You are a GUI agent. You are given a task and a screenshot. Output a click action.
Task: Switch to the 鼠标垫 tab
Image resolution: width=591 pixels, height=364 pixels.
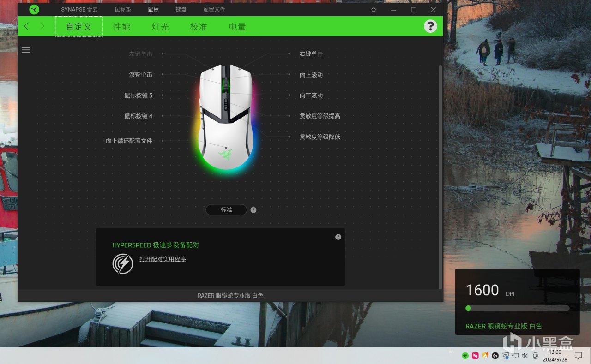click(x=123, y=10)
